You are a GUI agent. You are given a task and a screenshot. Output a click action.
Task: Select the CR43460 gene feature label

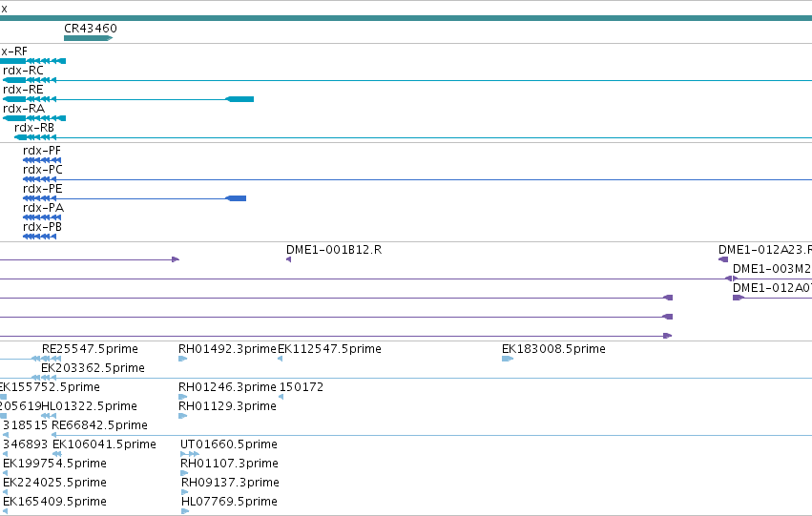click(91, 29)
